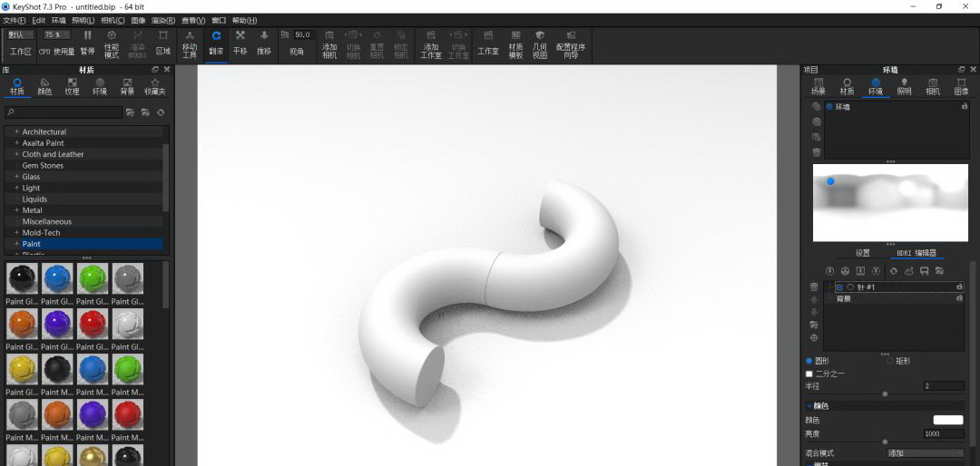The height and width of the screenshot is (466, 980).
Task: Click the blue pin on HDRI preview
Action: [830, 181]
